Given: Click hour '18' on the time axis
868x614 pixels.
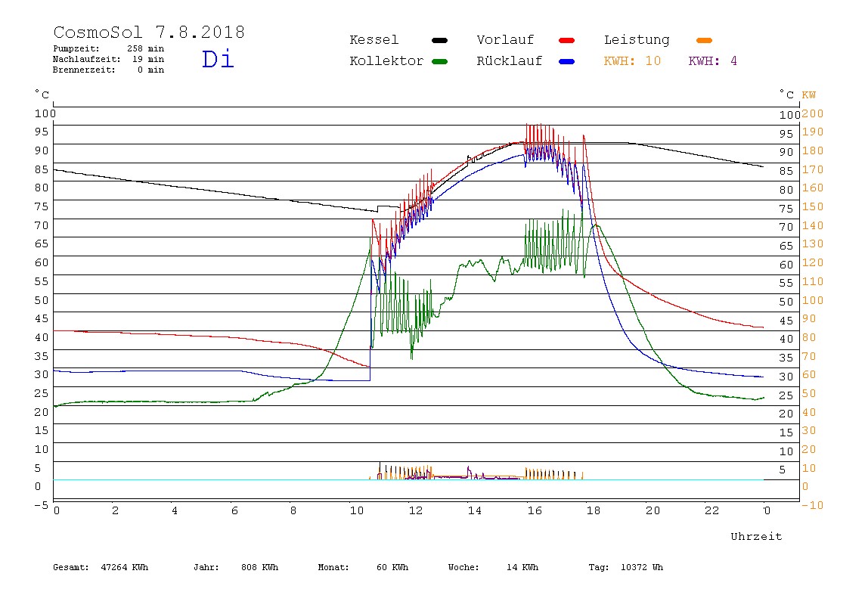Looking at the screenshot, I should tap(594, 510).
